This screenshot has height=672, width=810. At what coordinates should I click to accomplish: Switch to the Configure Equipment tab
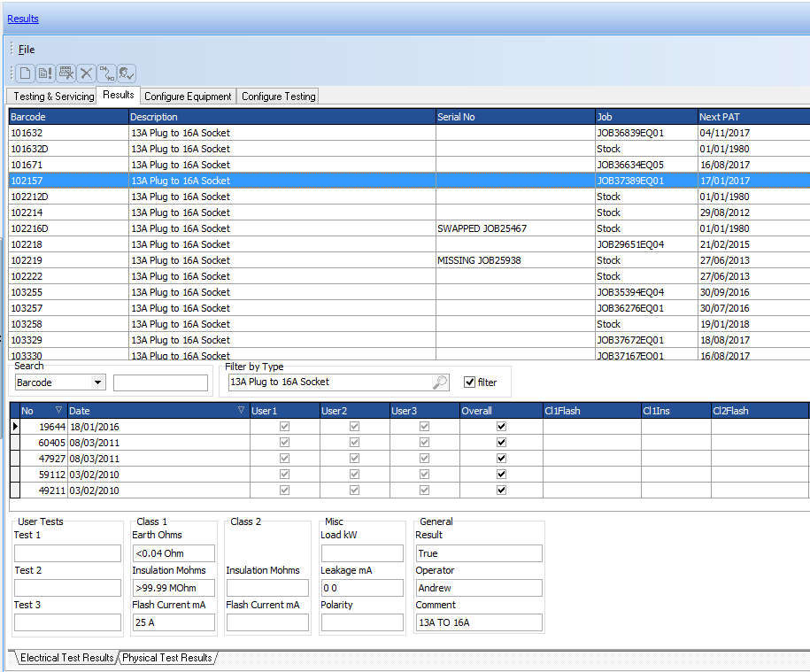(x=188, y=97)
